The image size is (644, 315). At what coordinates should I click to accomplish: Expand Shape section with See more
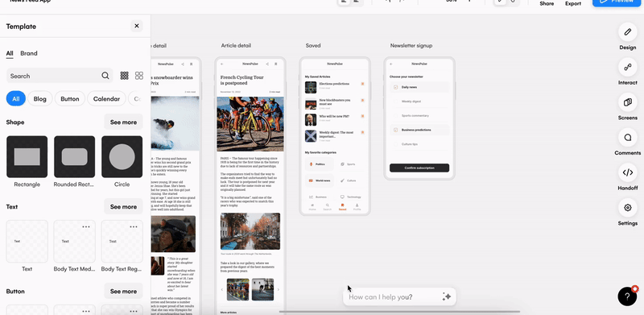123,122
